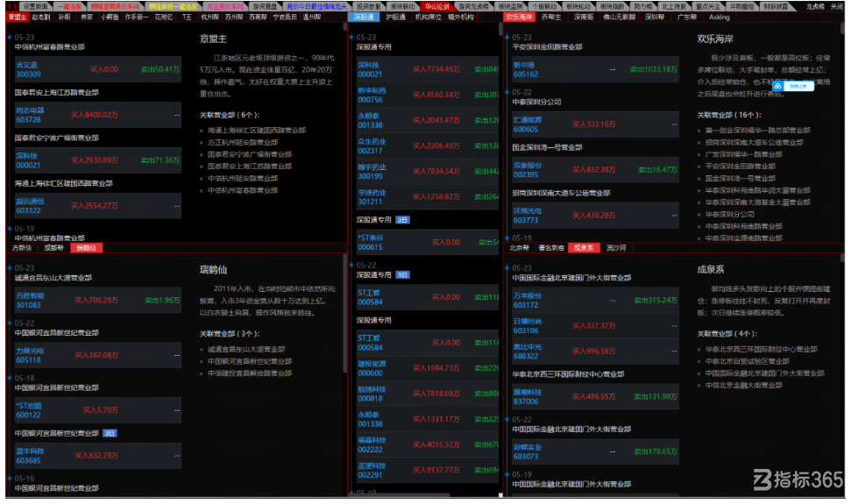This screenshot has height=504, width=851.
Task: Select the 杭州帮 trader tab
Action: (x=210, y=17)
